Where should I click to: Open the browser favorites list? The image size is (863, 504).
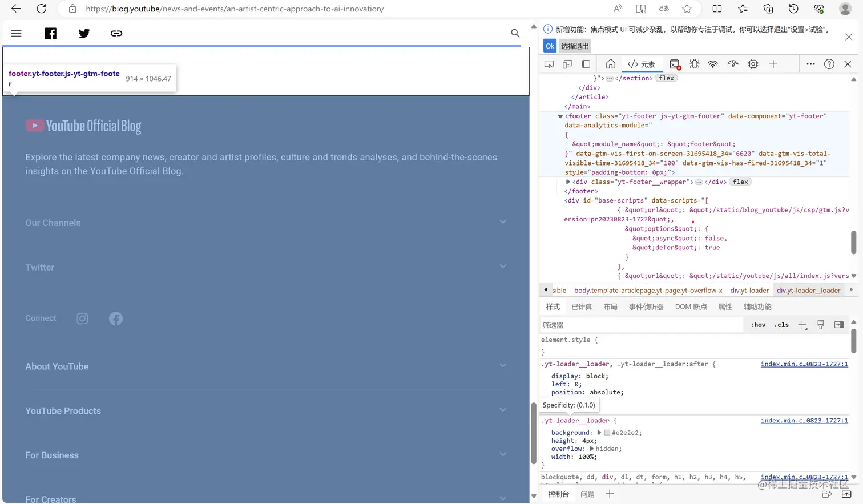pos(743,9)
